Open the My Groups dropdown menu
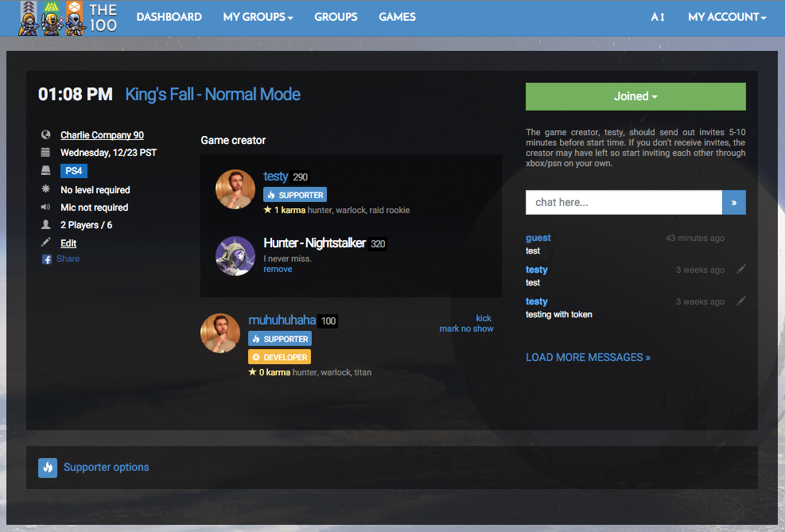Image resolution: width=785 pixels, height=532 pixels. click(x=258, y=17)
